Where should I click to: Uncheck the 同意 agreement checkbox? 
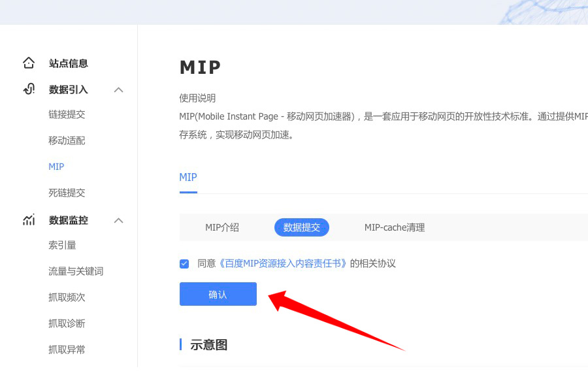click(x=184, y=263)
